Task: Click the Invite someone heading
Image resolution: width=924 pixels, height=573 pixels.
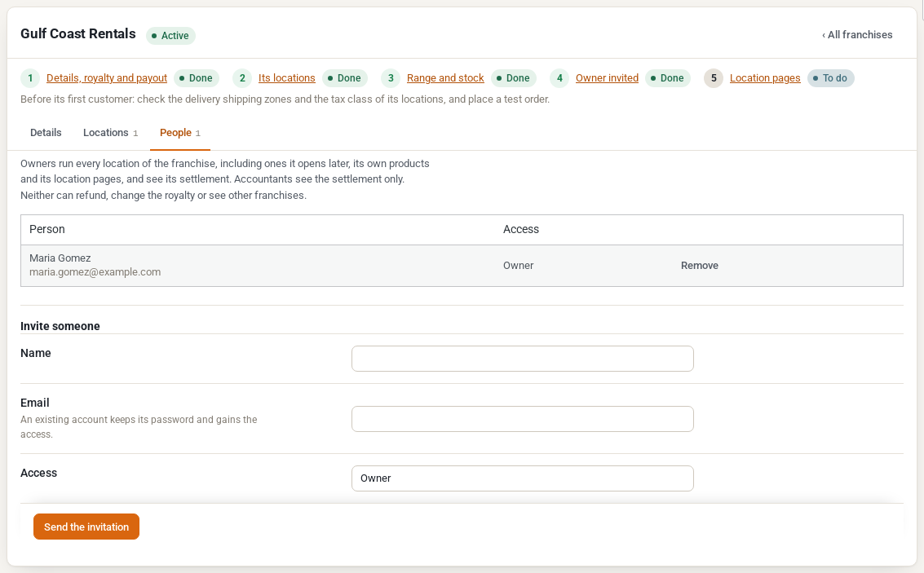Action: 60,326
